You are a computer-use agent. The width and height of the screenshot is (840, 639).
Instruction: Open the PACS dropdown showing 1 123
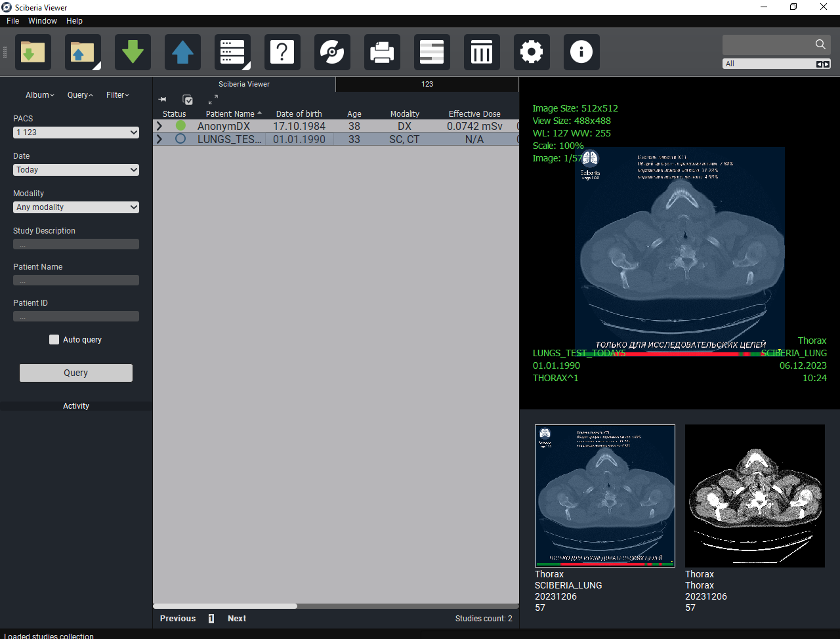(76, 133)
